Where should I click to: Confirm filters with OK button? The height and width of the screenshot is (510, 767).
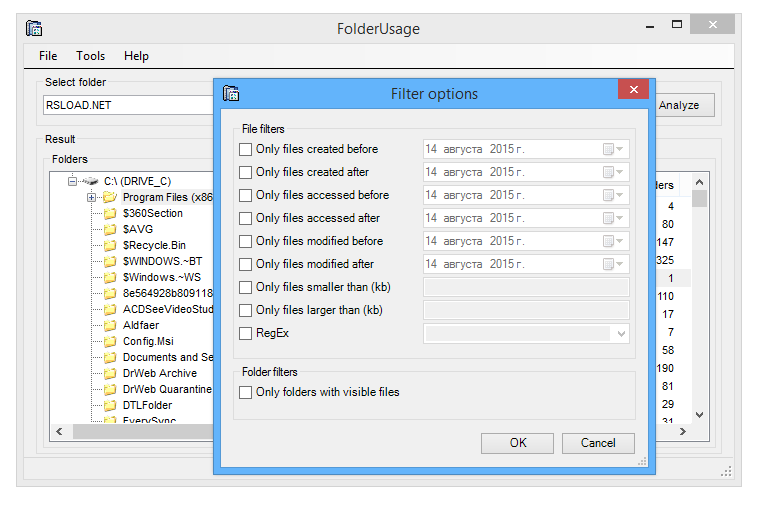tap(518, 443)
